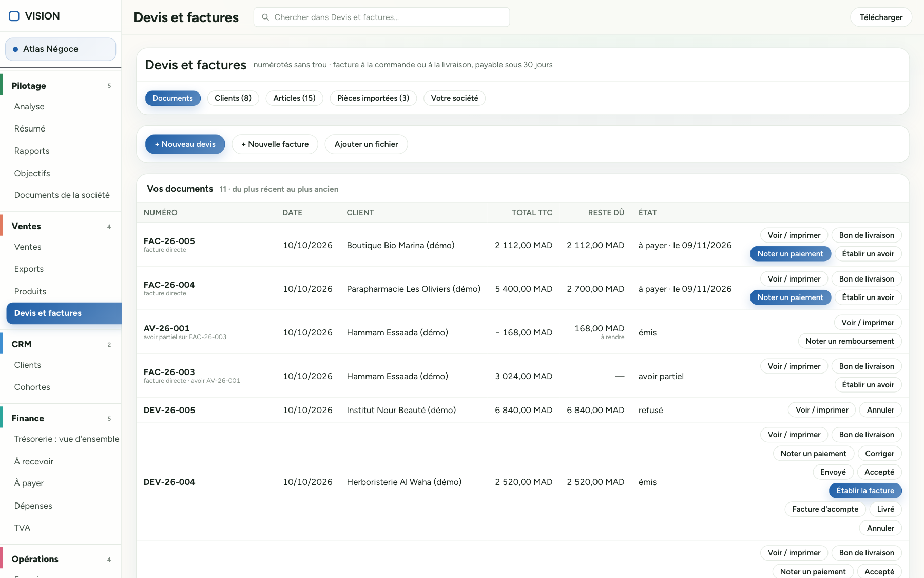This screenshot has height=578, width=924.
Task: Switch to the Documents tab
Action: pyautogui.click(x=172, y=98)
